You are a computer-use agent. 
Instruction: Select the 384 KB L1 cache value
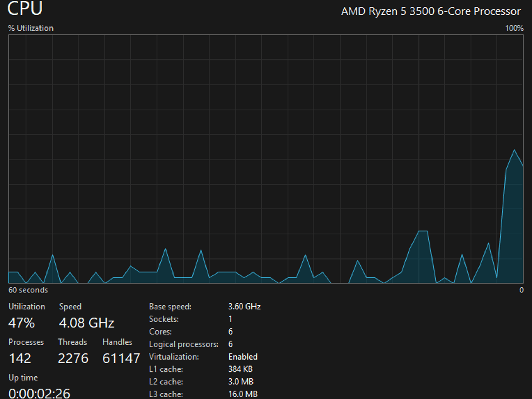point(241,369)
